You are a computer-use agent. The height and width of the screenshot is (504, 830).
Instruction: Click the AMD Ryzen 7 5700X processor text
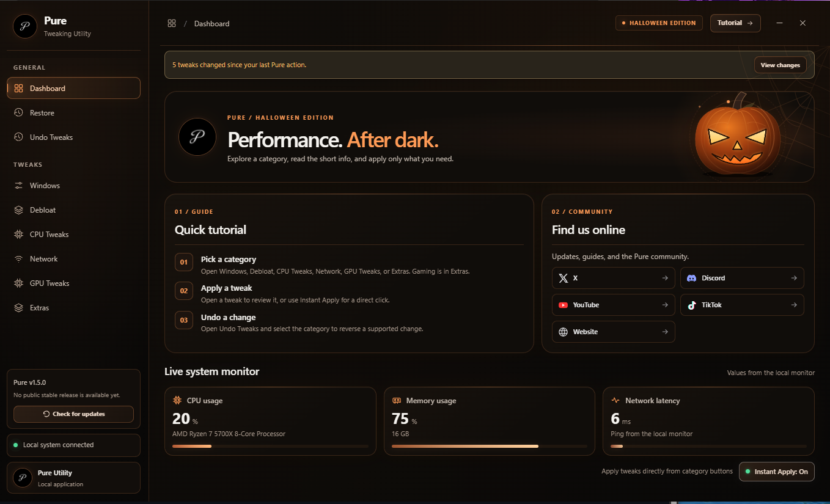(x=229, y=434)
